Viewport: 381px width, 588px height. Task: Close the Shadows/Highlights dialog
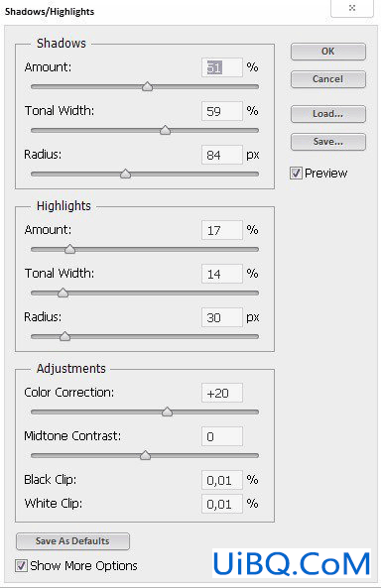pos(352,8)
